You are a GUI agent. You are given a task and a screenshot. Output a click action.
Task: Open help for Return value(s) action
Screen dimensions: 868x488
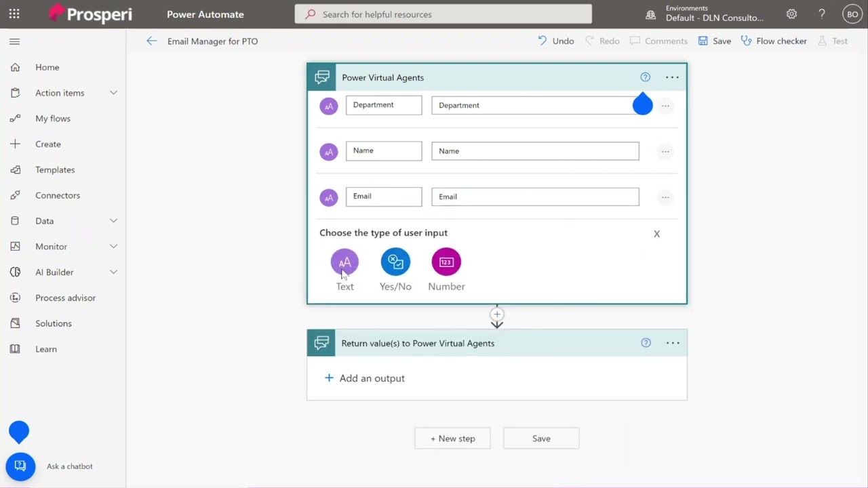click(x=646, y=343)
